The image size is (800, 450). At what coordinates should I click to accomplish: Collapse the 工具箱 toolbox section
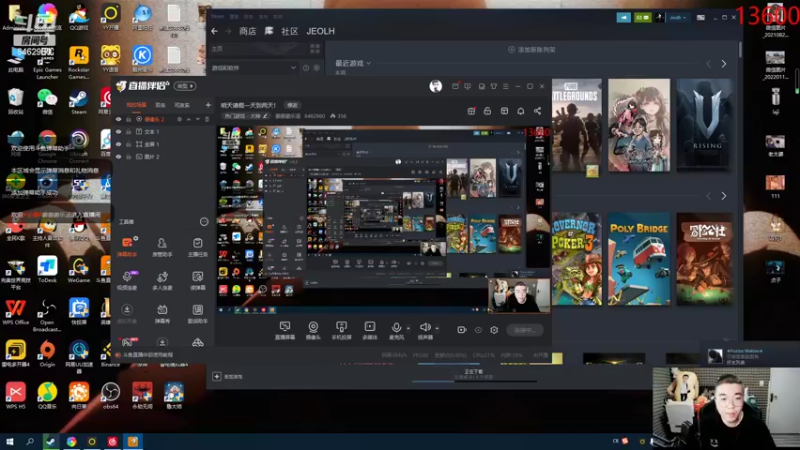(x=204, y=221)
